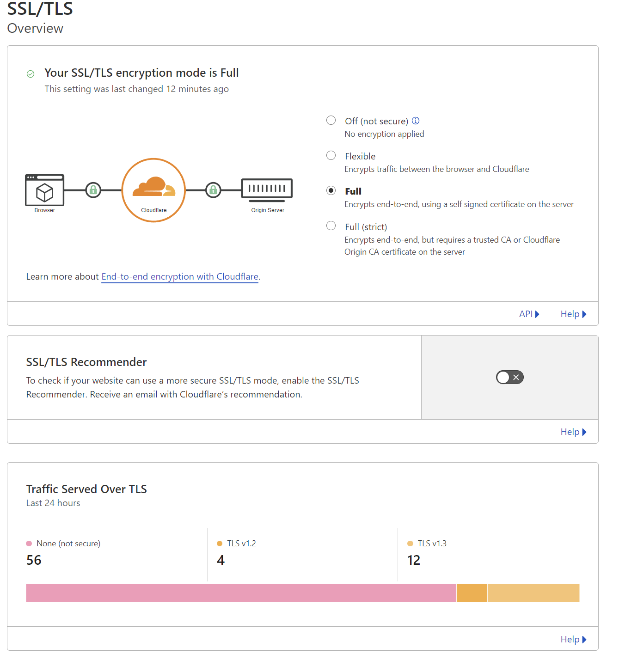
Task: Click the TLS v1.3 count showing 12
Action: pos(414,560)
